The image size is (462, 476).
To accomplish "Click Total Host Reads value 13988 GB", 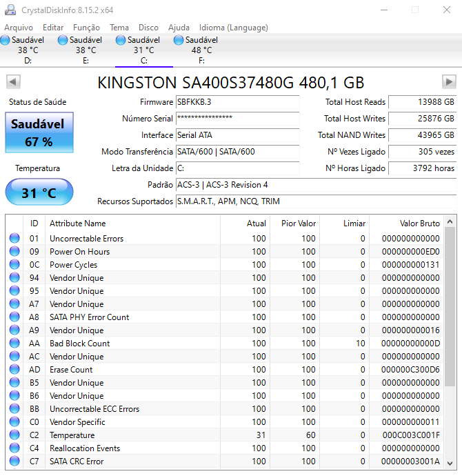I will (x=422, y=102).
